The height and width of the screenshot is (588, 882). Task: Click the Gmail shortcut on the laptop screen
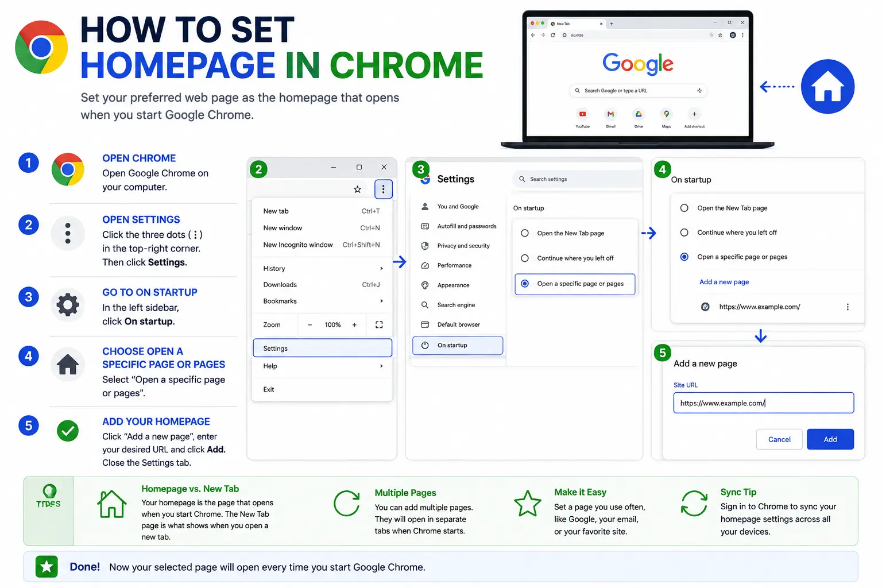[610, 114]
